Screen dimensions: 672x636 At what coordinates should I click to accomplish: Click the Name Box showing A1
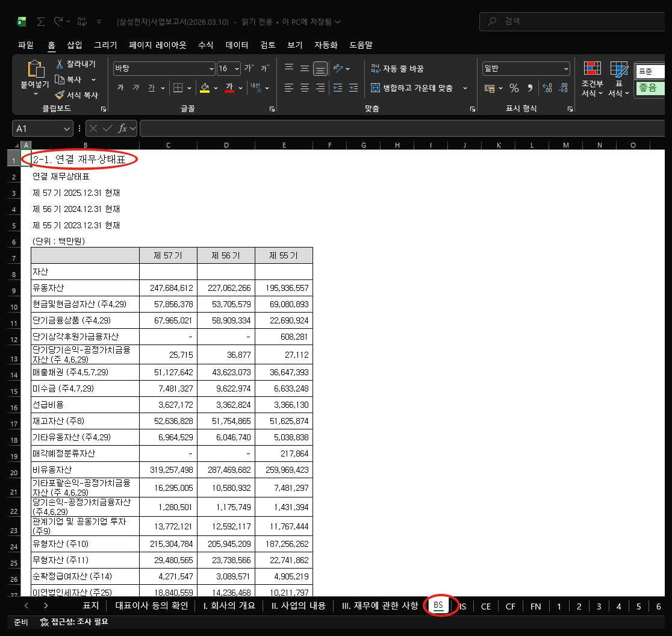pyautogui.click(x=42, y=128)
